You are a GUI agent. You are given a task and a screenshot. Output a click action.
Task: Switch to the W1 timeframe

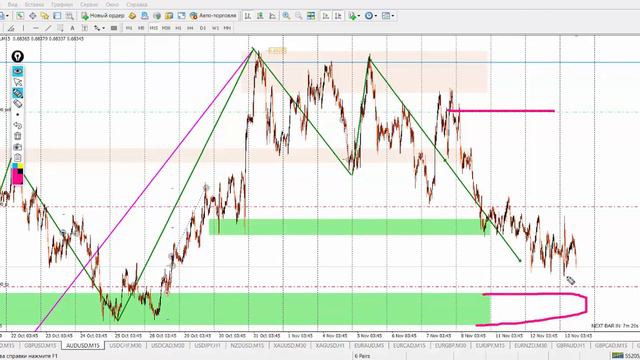click(215, 28)
